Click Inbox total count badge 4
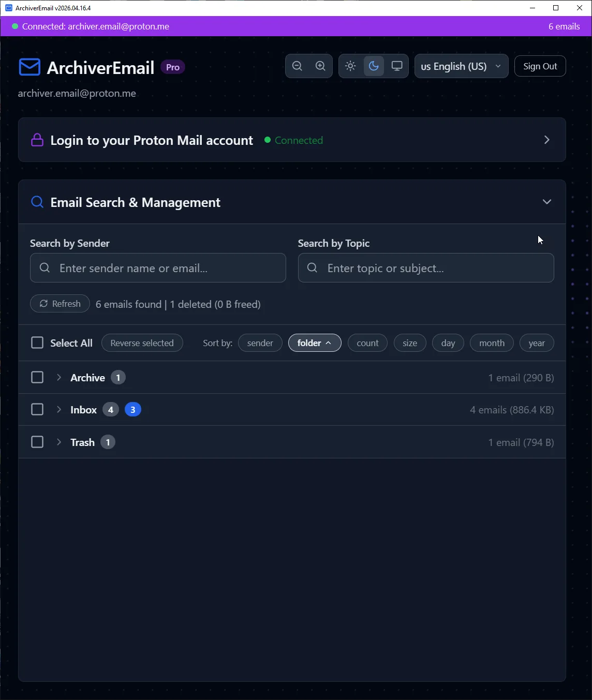This screenshot has height=700, width=592. click(111, 410)
